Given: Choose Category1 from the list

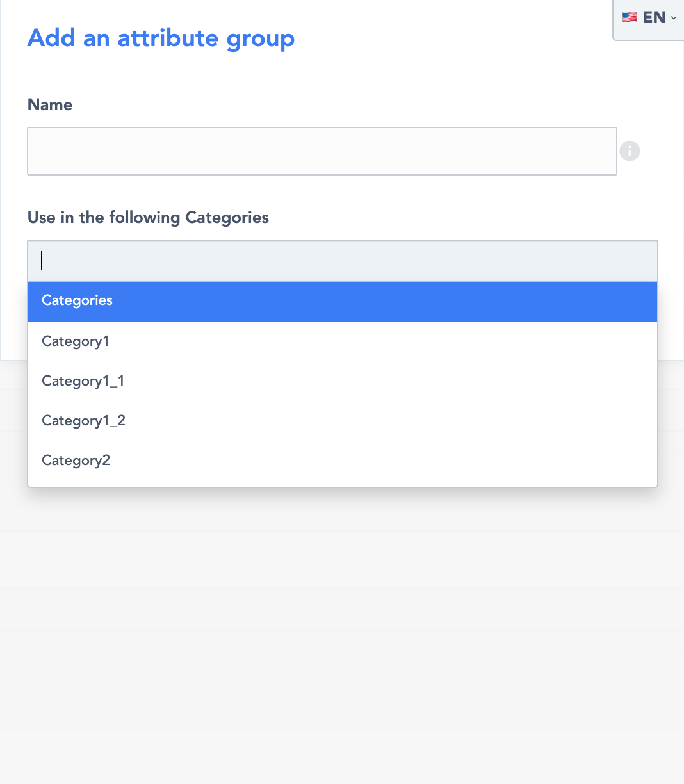Looking at the screenshot, I should 76,341.
